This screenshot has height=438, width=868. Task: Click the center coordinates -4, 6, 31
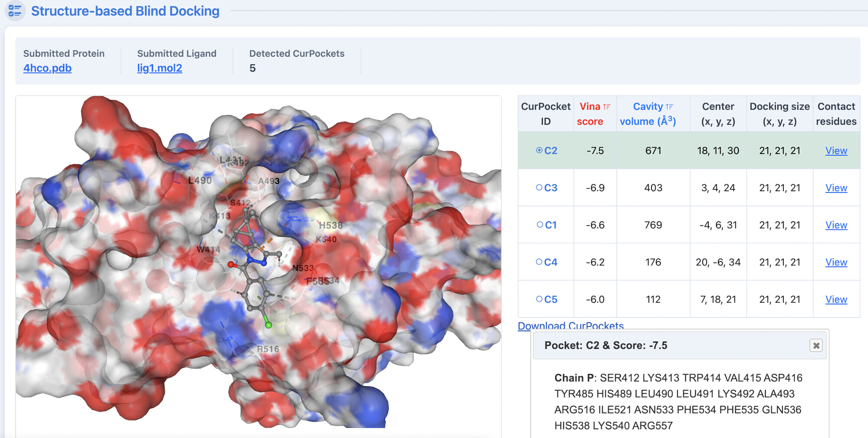tap(718, 225)
